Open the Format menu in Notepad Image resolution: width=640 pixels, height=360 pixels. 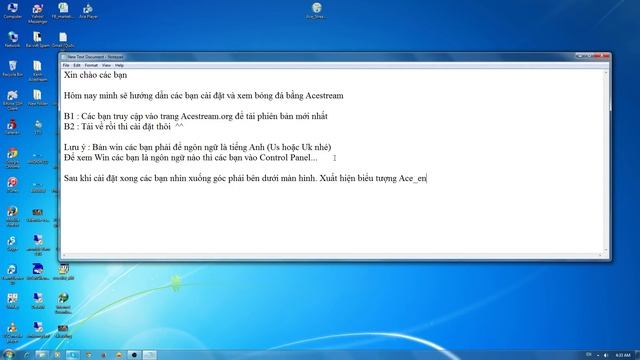click(x=91, y=65)
